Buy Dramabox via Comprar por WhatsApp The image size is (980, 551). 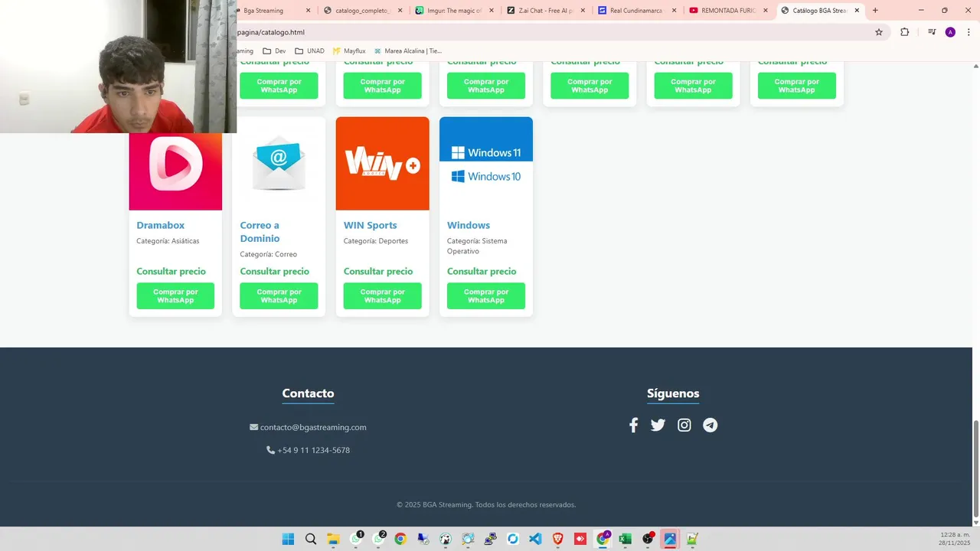(x=175, y=296)
